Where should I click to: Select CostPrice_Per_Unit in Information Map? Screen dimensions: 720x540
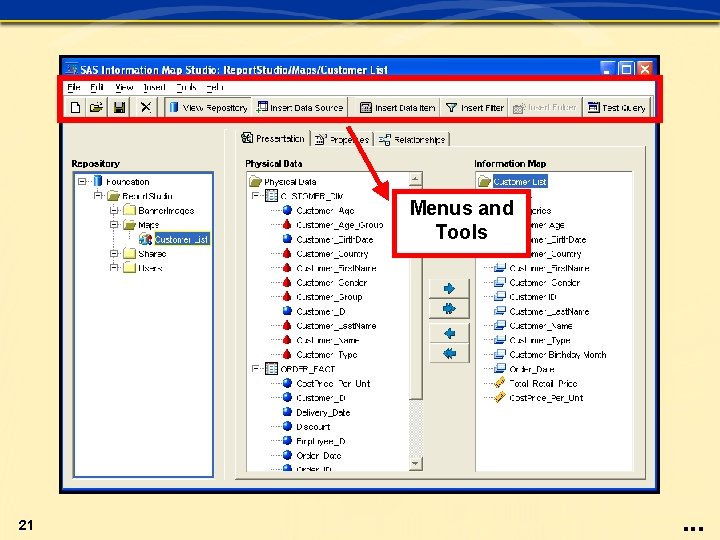pos(546,398)
